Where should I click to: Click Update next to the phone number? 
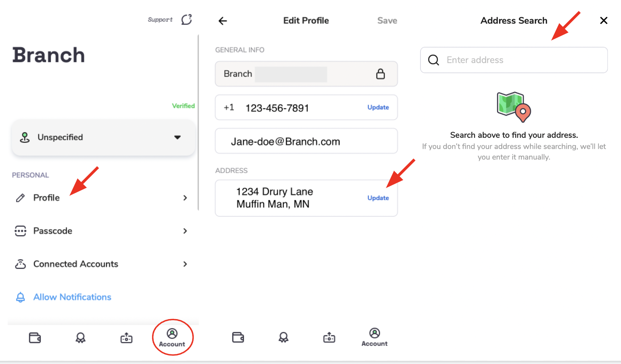[x=378, y=107]
